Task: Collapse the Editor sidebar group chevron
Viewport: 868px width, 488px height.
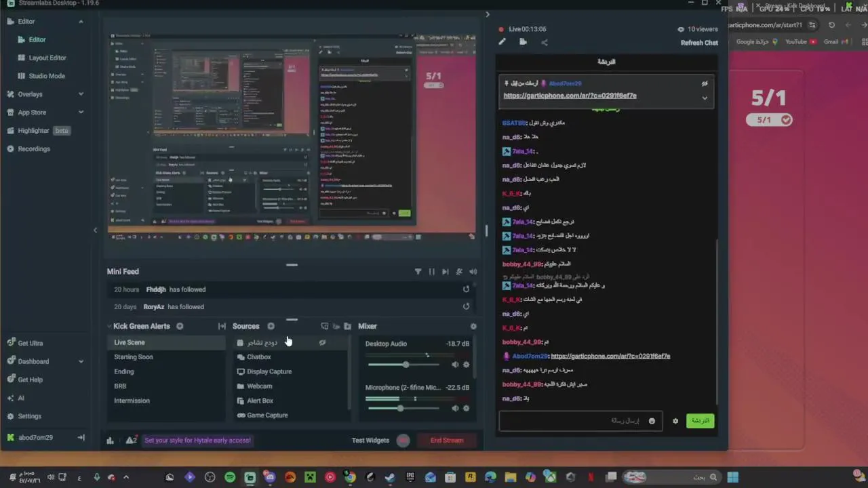Action: tap(81, 22)
